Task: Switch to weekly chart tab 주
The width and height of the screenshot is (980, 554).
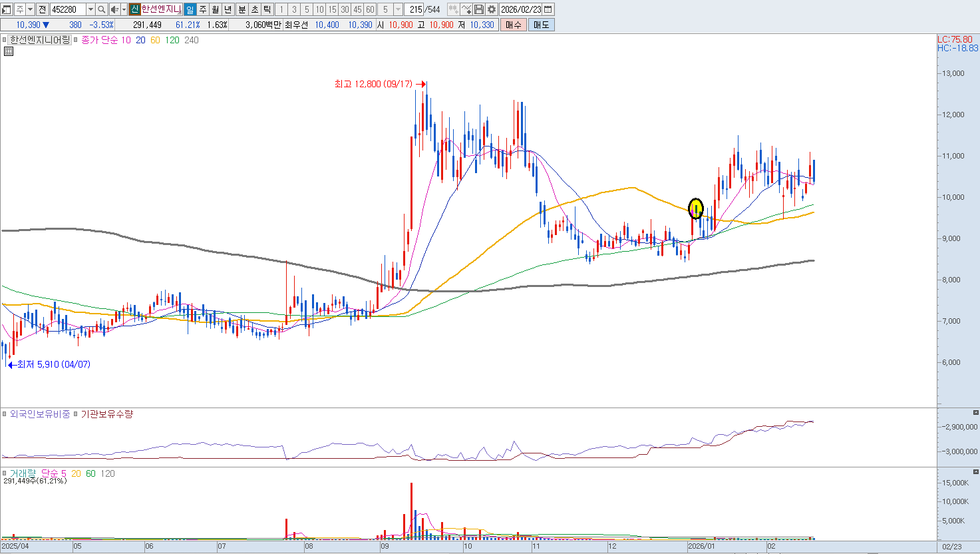Action: 203,9
